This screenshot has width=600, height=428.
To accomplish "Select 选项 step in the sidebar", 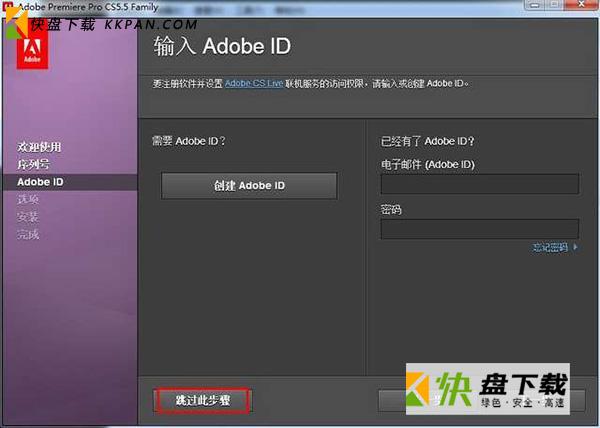I will [28, 199].
